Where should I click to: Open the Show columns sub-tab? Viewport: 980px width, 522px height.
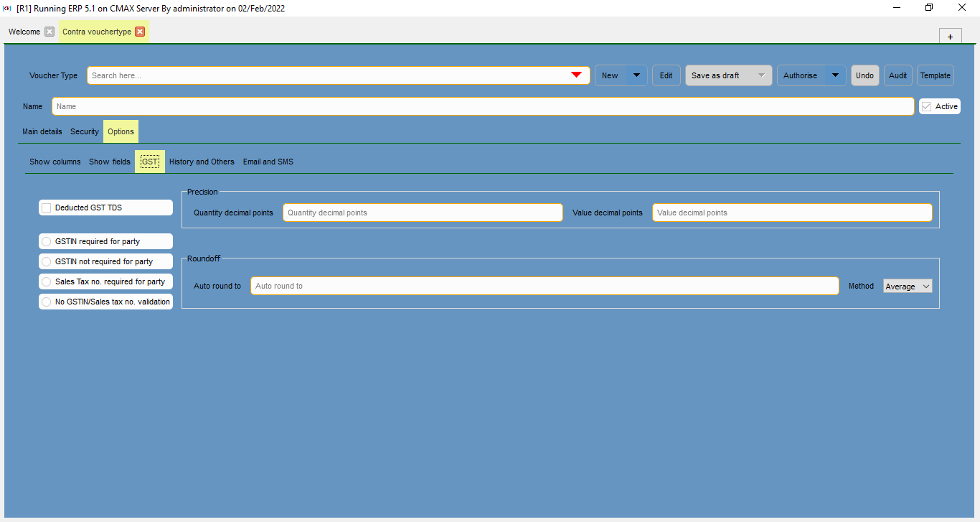(x=55, y=162)
